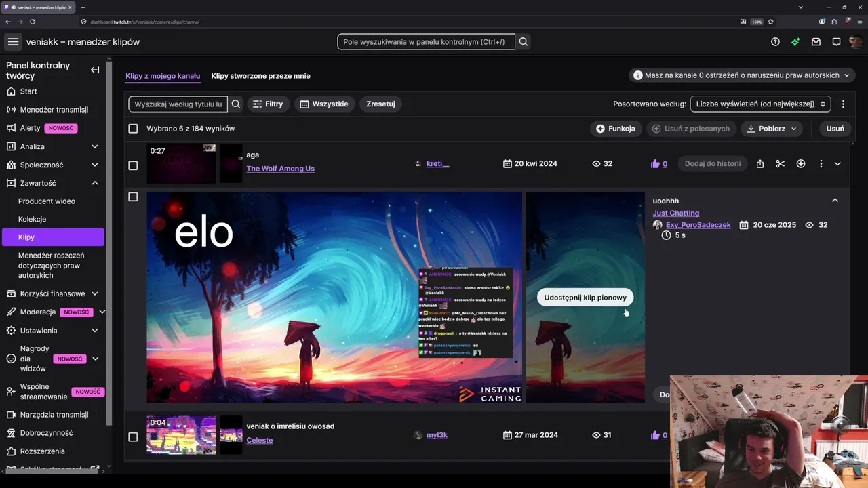Open the aga clip thumbnail
The width and height of the screenshot is (868, 488).
click(x=181, y=163)
